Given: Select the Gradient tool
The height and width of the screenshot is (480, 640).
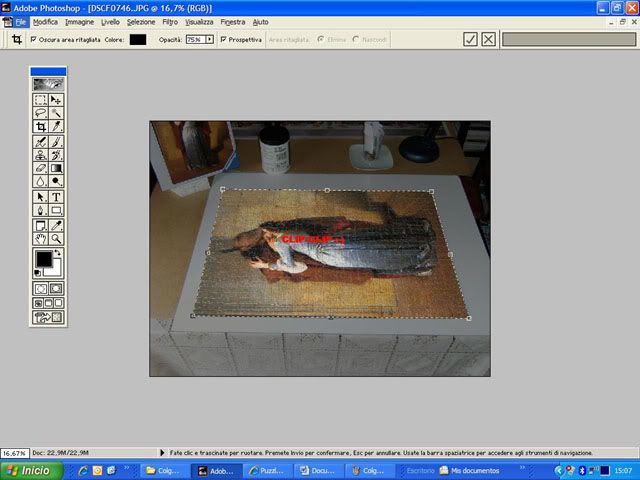Looking at the screenshot, I should point(56,168).
